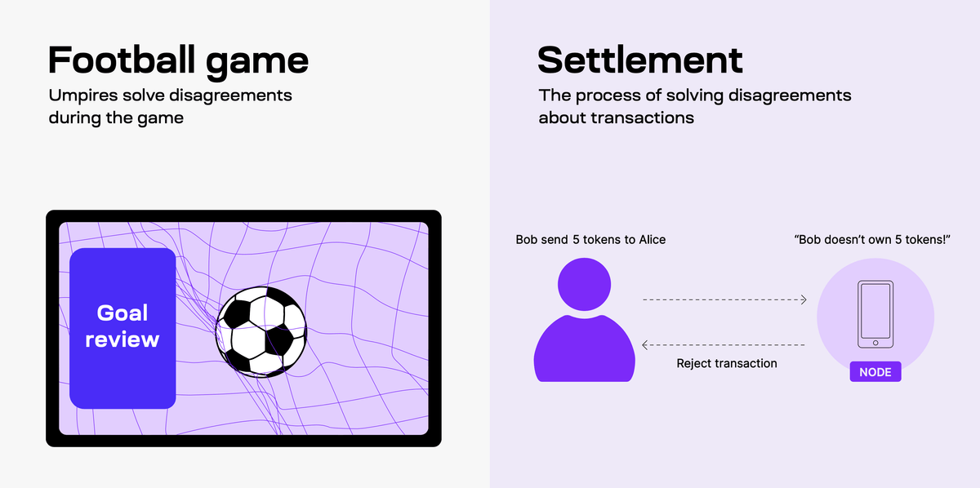Image resolution: width=980 pixels, height=488 pixels.
Task: Click the soccer ball on the screen
Action: pos(261,330)
